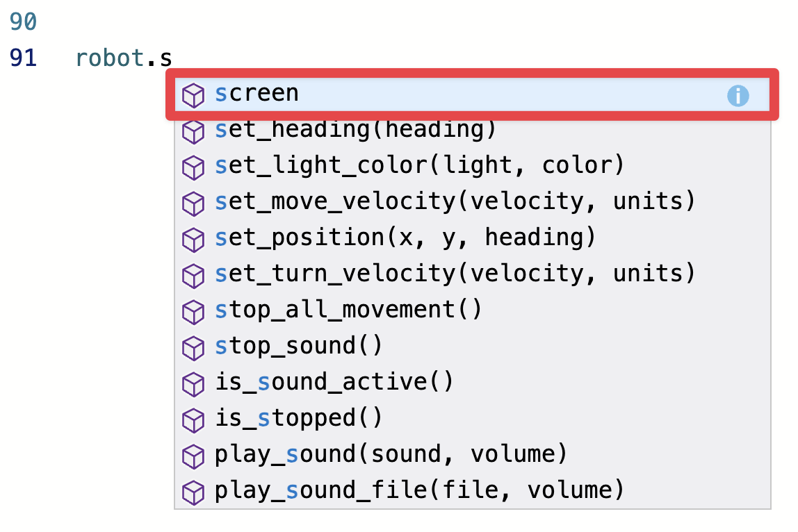Click the info icon on the screen suggestion
The height and width of the screenshot is (532, 798).
(738, 95)
